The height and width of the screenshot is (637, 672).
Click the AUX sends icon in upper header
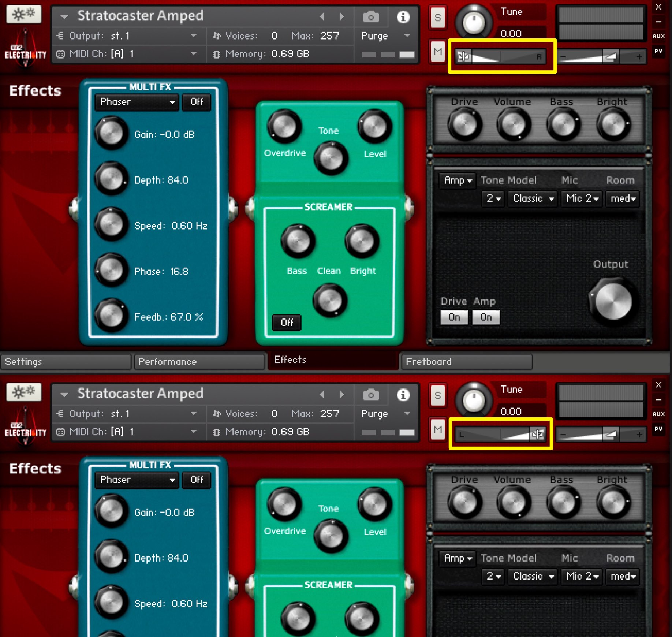658,36
